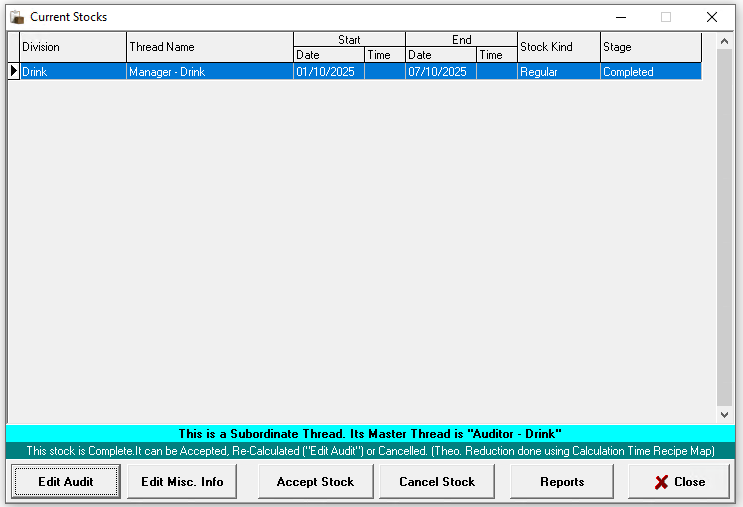Screen dimensions: 743x507
Task: Click the Accept Stock button
Action: [315, 481]
